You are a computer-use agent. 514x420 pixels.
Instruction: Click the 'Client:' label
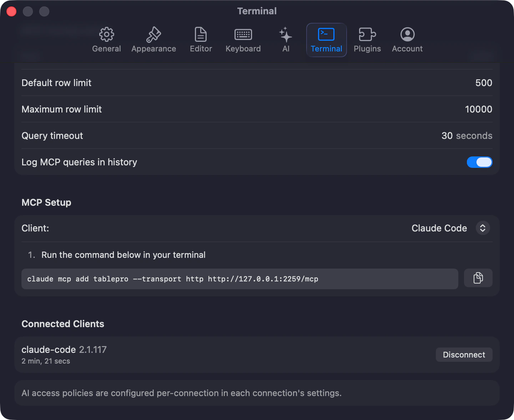pyautogui.click(x=35, y=228)
